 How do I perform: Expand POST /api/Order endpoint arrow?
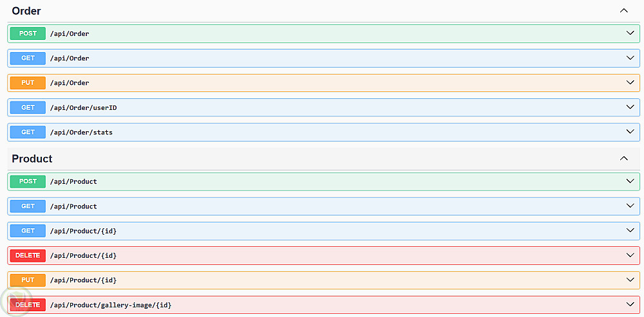pyautogui.click(x=630, y=33)
